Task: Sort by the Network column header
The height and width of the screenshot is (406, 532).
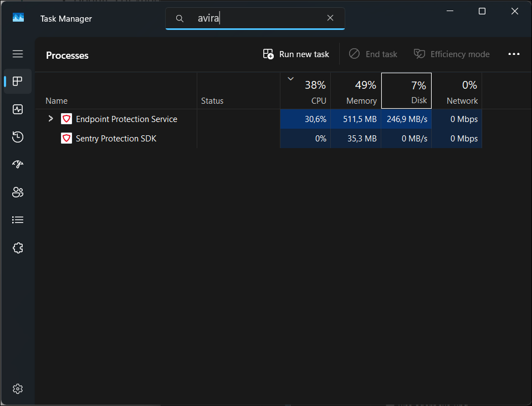Action: coord(457,90)
